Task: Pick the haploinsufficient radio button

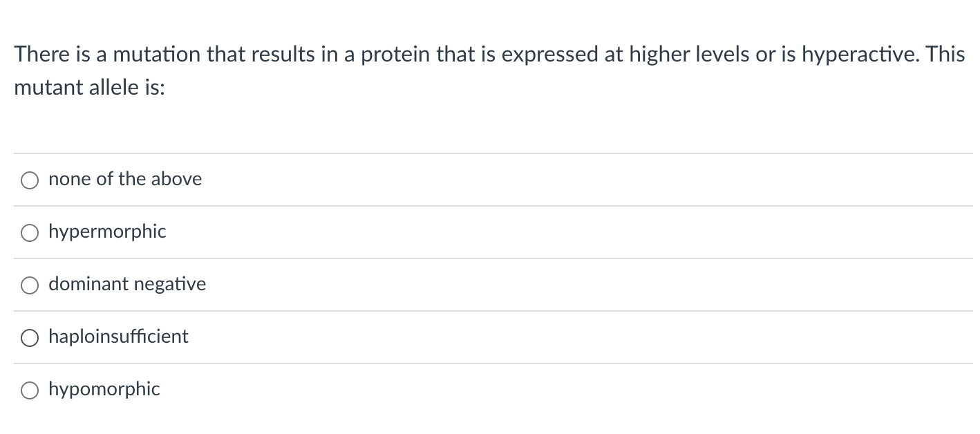Action: (29, 339)
